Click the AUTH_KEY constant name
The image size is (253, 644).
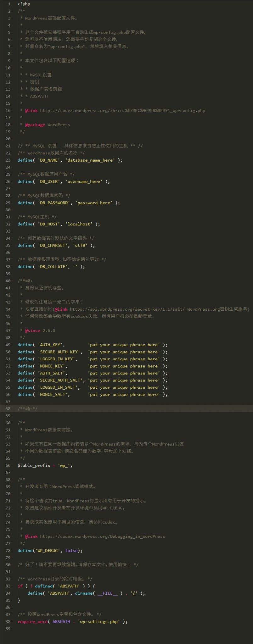(x=51, y=345)
